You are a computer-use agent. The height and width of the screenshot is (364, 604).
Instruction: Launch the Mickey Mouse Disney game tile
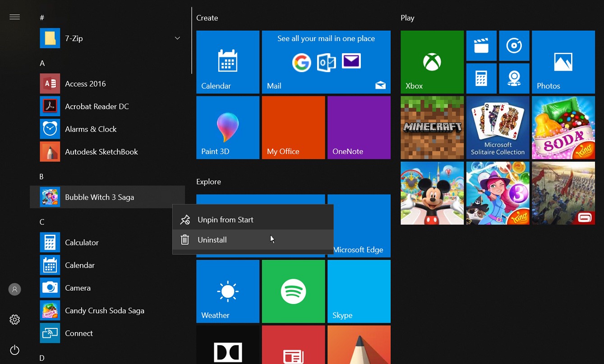(432, 193)
